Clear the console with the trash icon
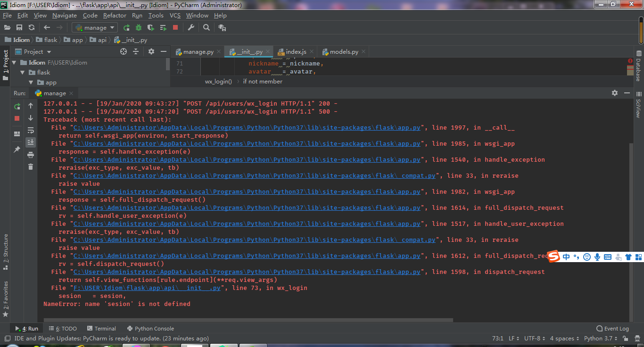Viewport: 644px width, 347px height. click(31, 167)
